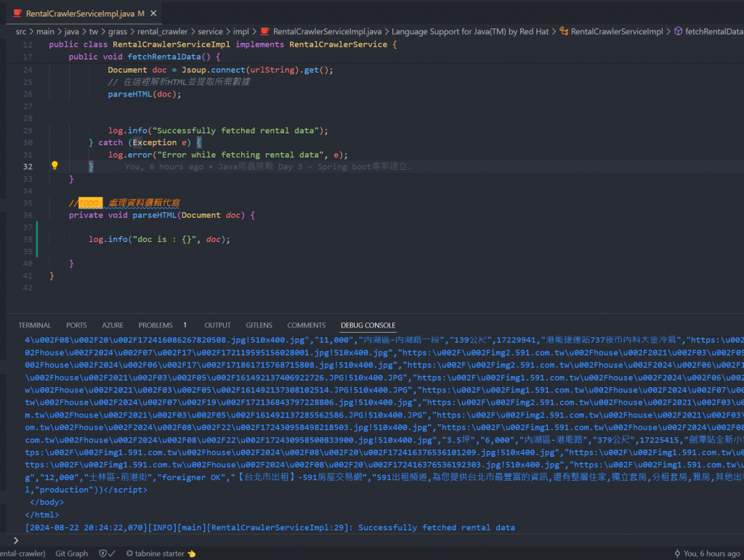
Task: Click the Java file icon in breadcrumb
Action: click(x=264, y=31)
